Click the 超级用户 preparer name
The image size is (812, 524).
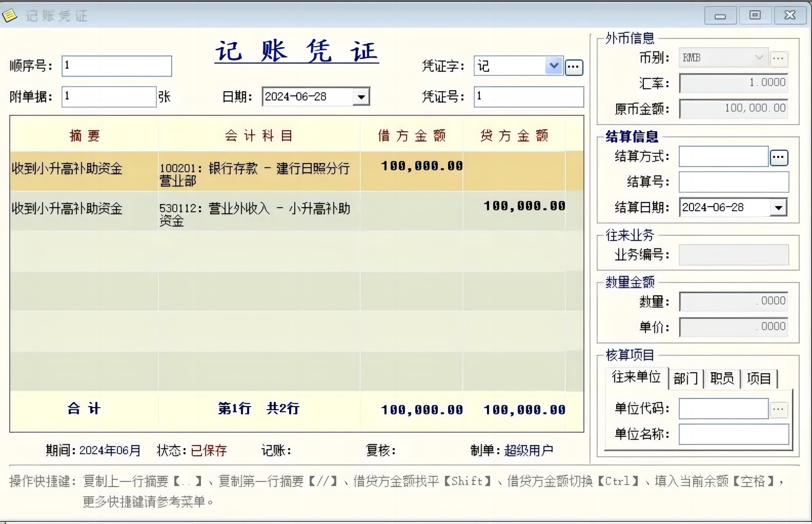[529, 451]
